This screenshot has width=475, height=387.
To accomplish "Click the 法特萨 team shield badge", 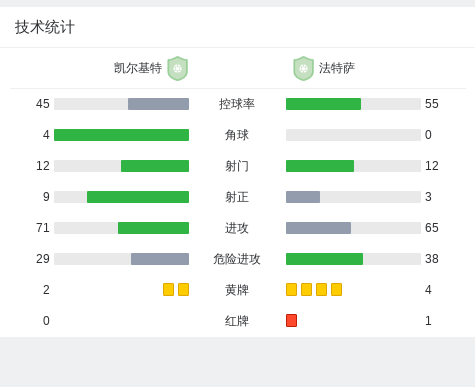I will pos(303,68).
